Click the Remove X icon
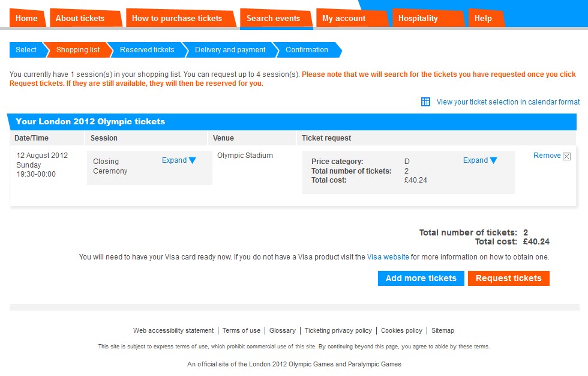588x376 pixels. pyautogui.click(x=566, y=156)
